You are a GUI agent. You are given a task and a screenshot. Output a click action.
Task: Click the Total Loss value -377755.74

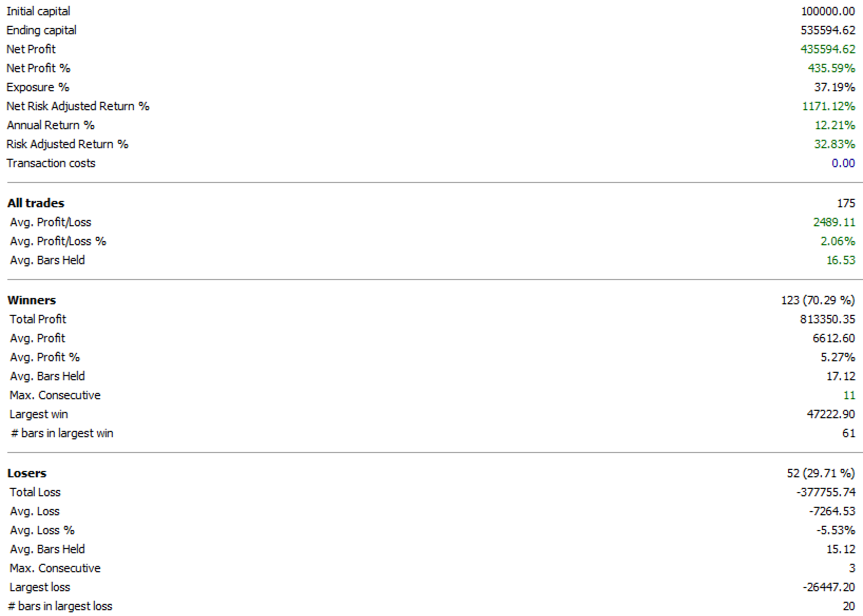click(826, 492)
